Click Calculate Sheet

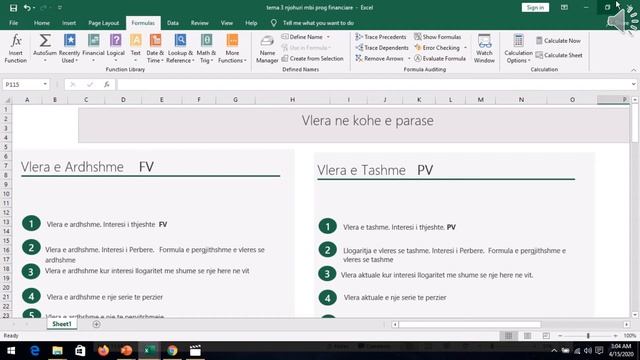(x=559, y=55)
